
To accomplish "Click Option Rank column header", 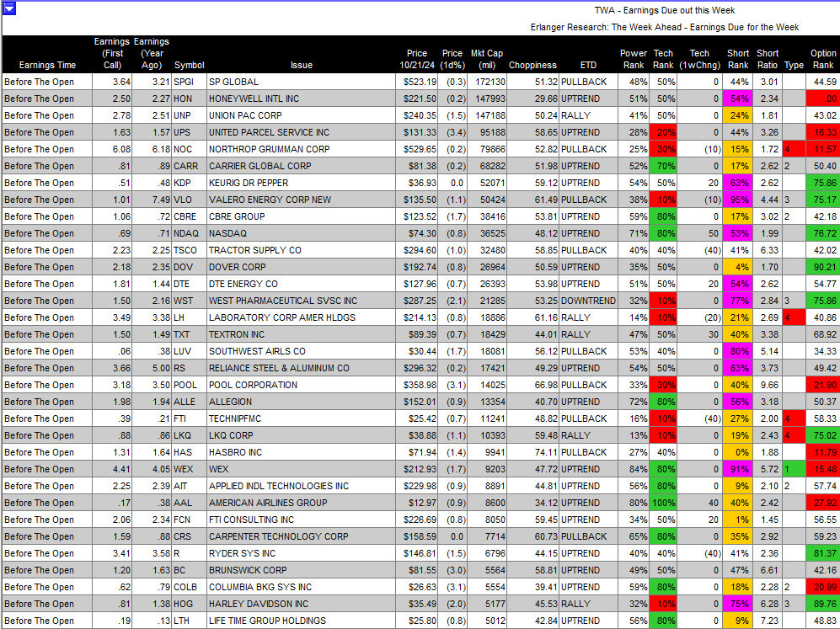I will [823, 59].
